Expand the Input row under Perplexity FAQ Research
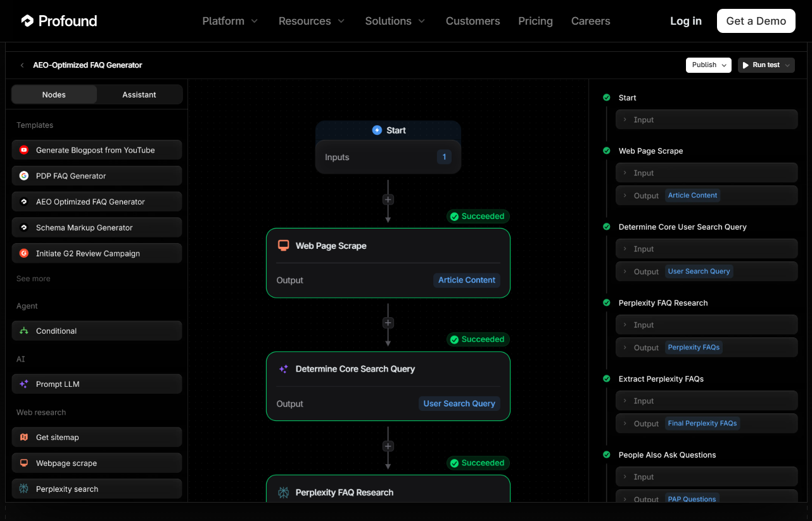Screen dimensions: 812x521 coord(707,325)
